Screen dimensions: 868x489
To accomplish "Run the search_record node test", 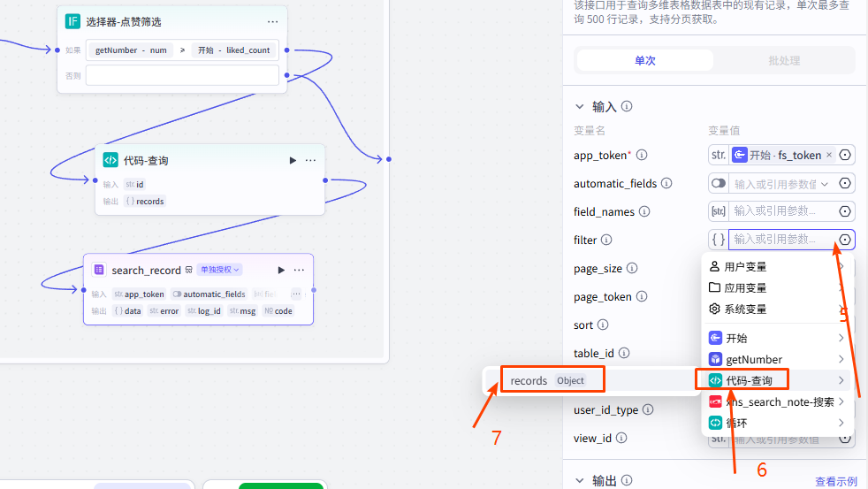I will [281, 270].
